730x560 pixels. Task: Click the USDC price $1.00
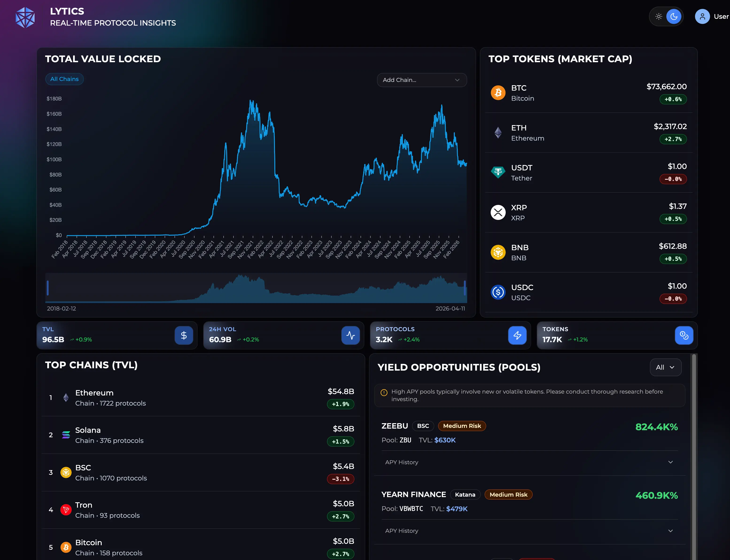click(677, 286)
